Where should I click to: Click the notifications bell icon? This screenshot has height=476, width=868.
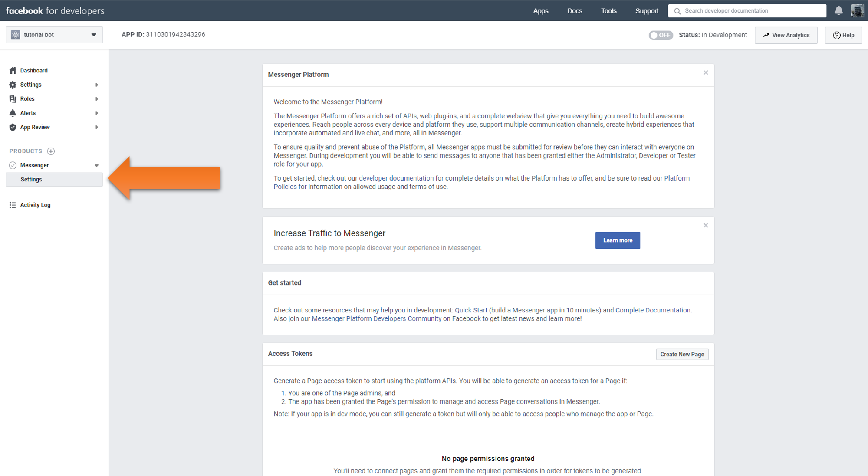click(838, 11)
